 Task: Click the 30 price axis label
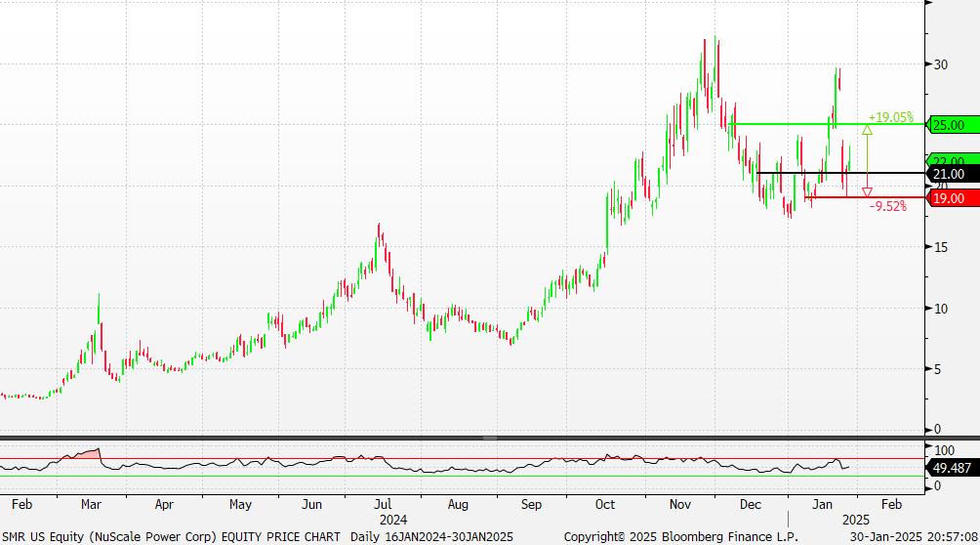pos(941,64)
